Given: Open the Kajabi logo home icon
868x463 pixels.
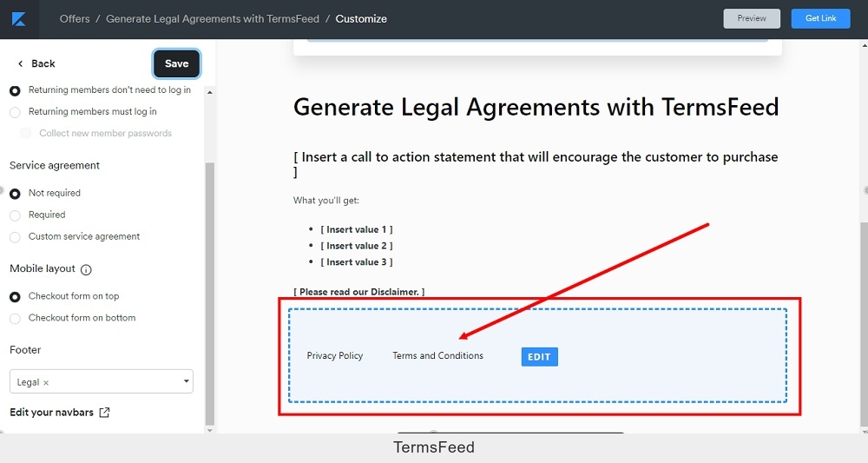Looking at the screenshot, I should click(x=19, y=19).
